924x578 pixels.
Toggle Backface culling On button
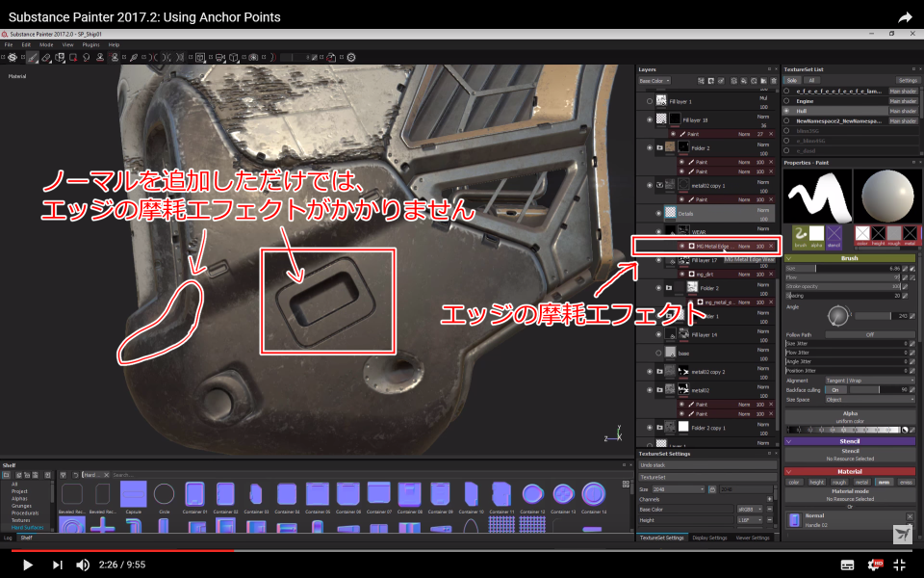tap(835, 390)
